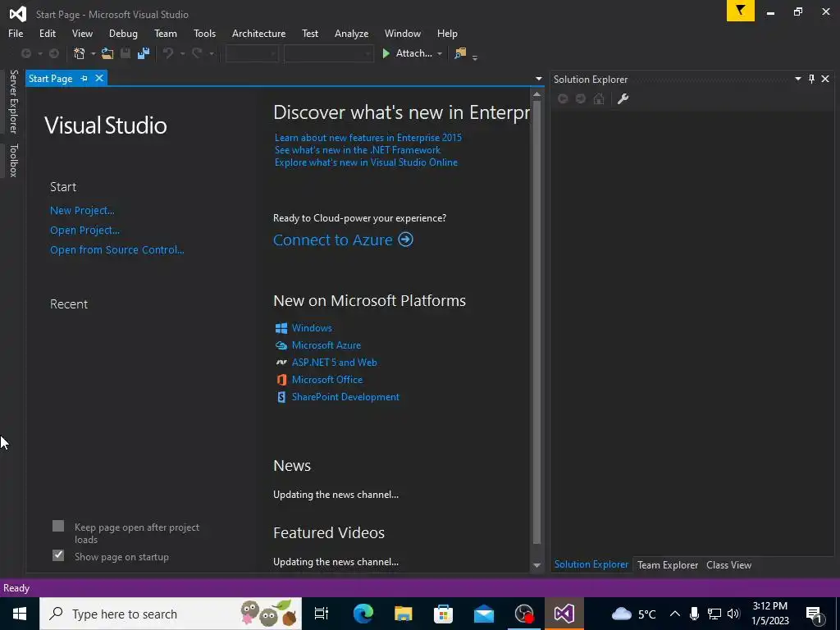
Task: Click the volume speaker tray icon
Action: point(733,614)
